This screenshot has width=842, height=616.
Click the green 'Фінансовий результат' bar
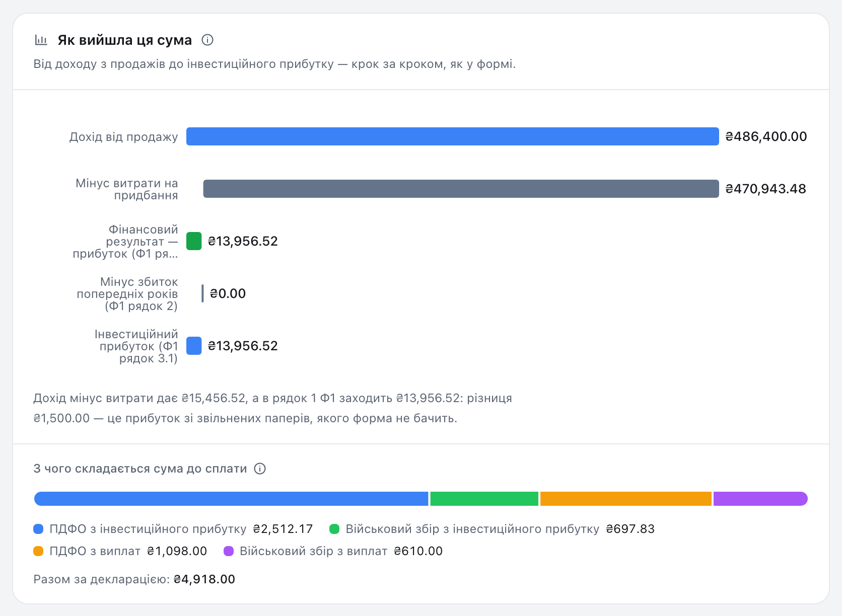click(194, 241)
